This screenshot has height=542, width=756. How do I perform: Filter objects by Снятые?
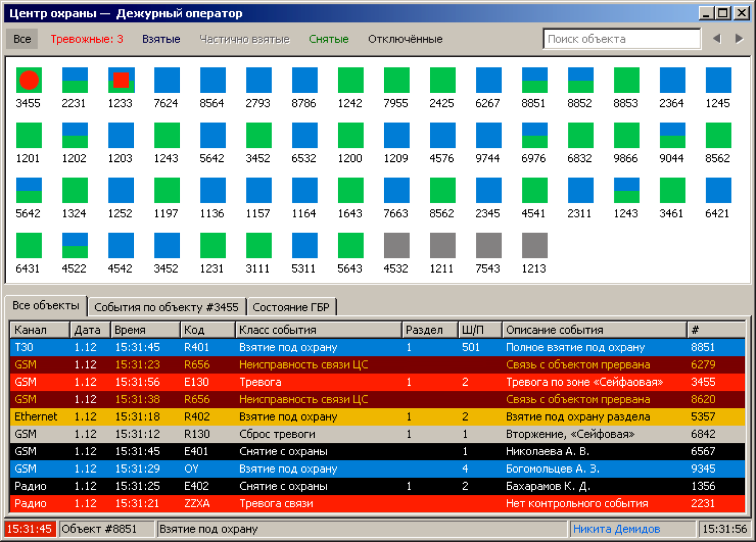point(329,39)
